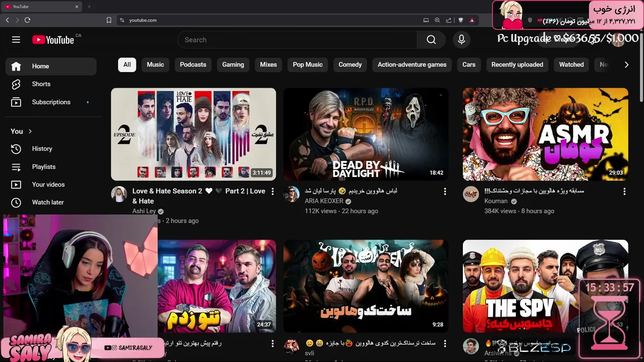Open the Watch later list
644x362 pixels.
point(51,202)
